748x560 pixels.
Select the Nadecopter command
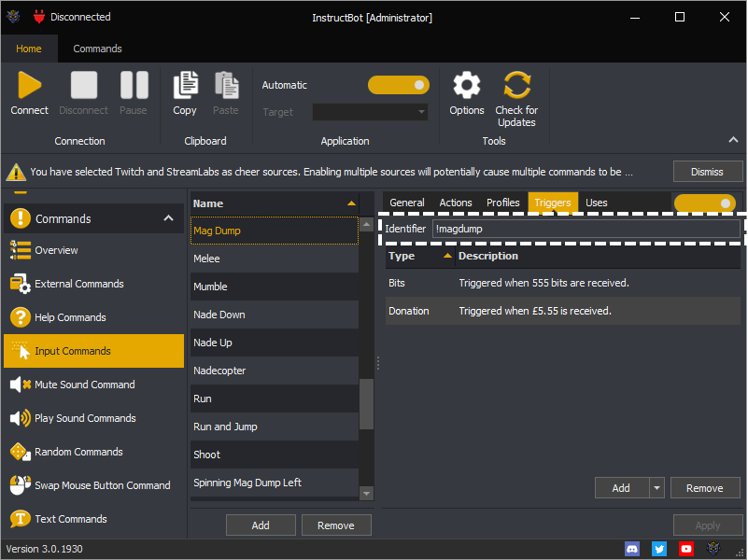point(275,371)
